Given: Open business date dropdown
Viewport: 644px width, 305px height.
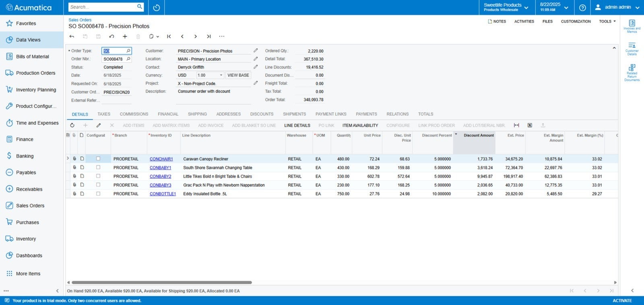Looking at the screenshot, I should point(554,7).
